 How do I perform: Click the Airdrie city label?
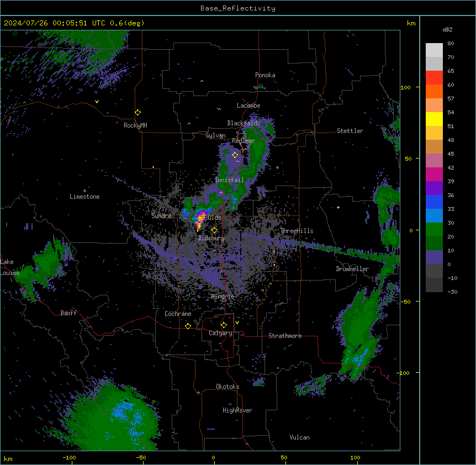223,297
